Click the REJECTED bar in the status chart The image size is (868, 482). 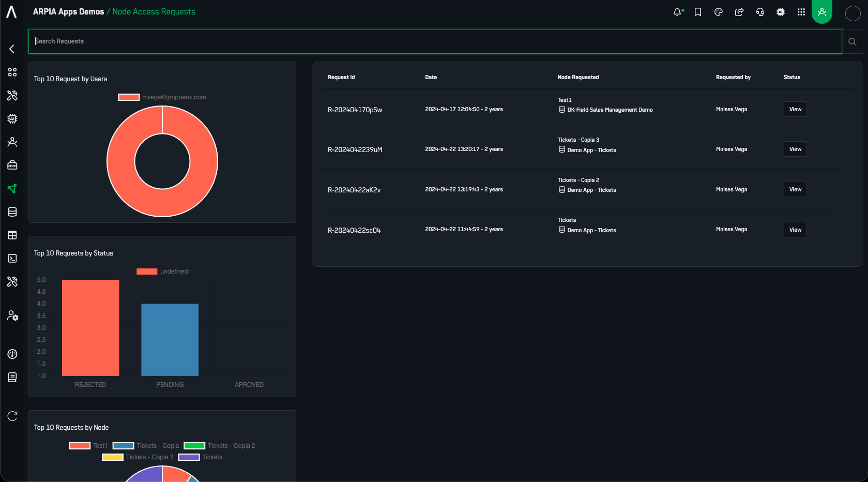[90, 328]
